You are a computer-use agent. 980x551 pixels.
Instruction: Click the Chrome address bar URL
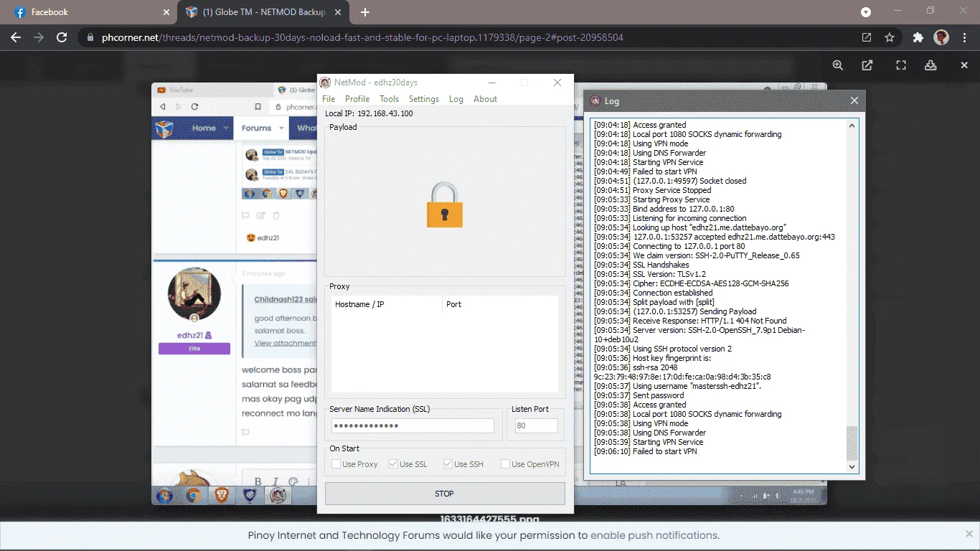[x=362, y=37]
